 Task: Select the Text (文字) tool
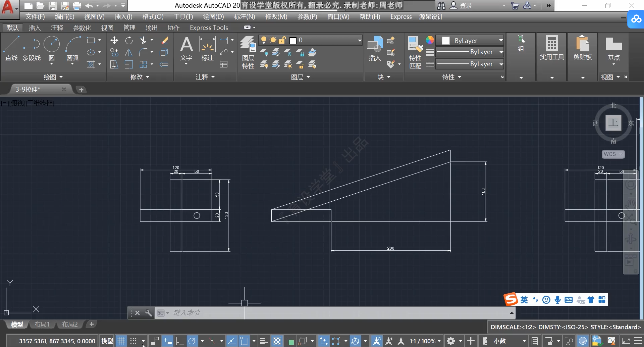[x=186, y=49]
